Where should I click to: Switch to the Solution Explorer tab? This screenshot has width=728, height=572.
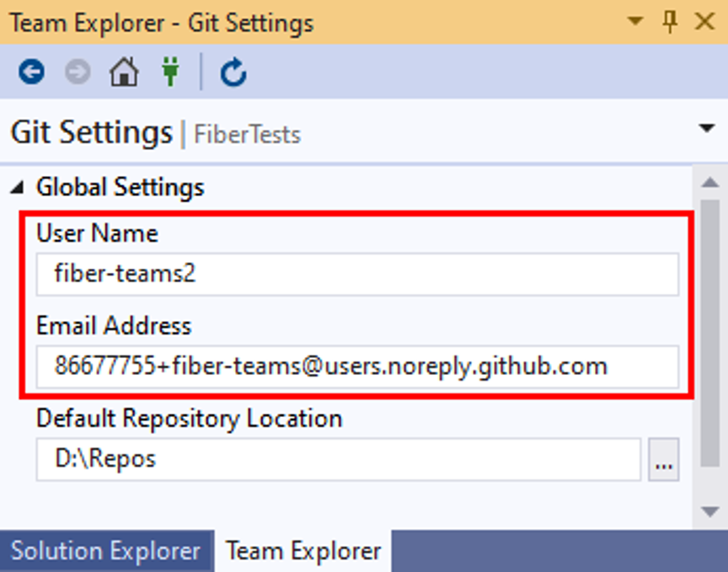click(105, 552)
